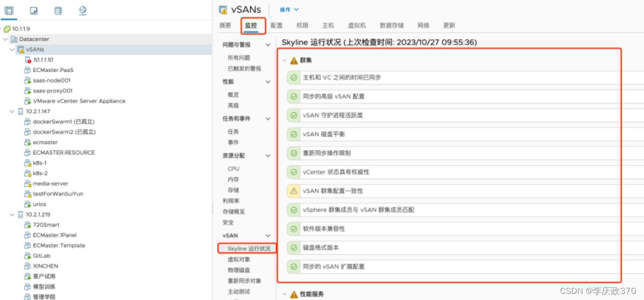Click green check icon for '磁盘格式版本'
This screenshot has width=644, height=300.
click(x=293, y=248)
